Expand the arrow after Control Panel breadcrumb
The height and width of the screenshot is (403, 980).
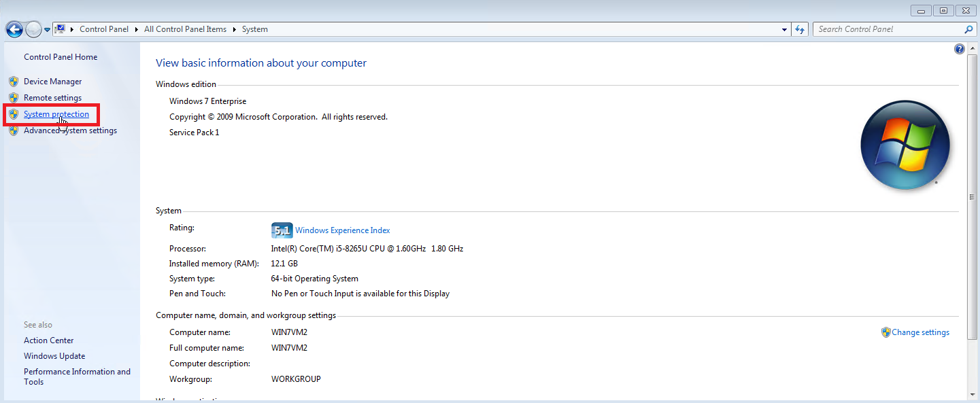click(137, 29)
